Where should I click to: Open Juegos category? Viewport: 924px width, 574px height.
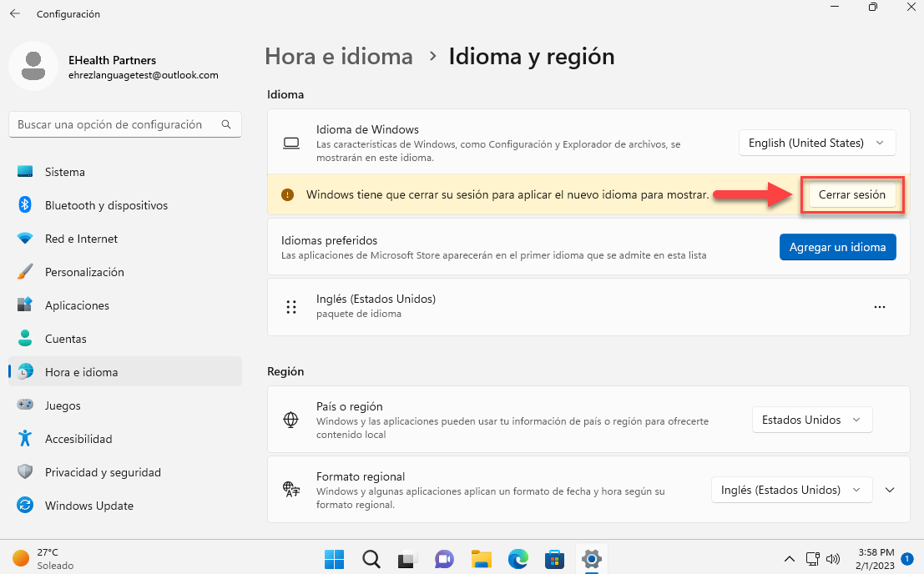click(x=125, y=405)
